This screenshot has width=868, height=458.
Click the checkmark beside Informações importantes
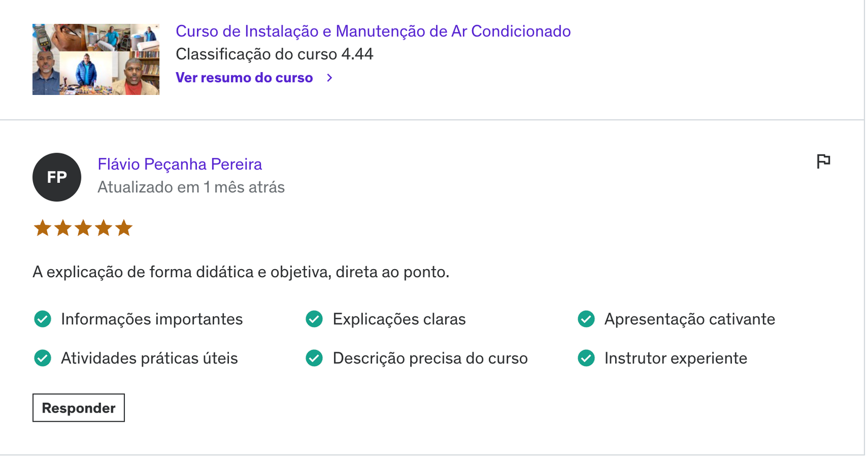[x=43, y=319]
